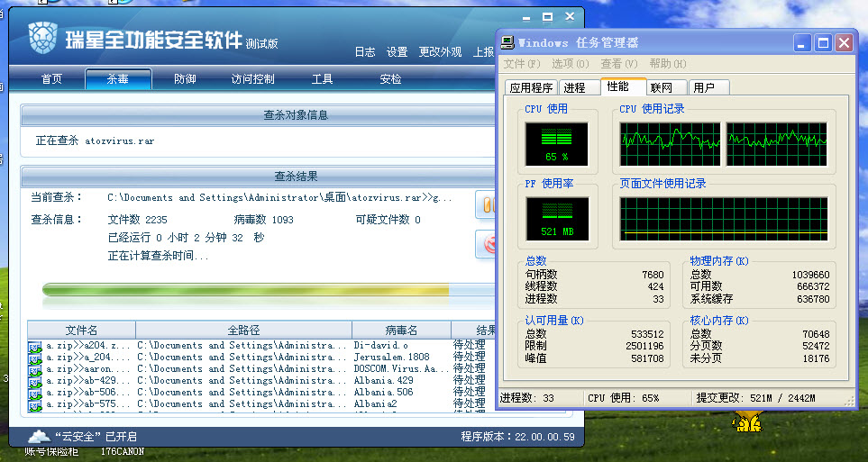
Task: Click the 上报 report link
Action: (483, 52)
